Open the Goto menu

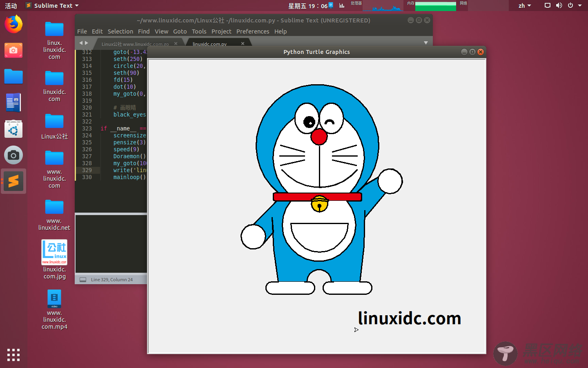click(180, 31)
